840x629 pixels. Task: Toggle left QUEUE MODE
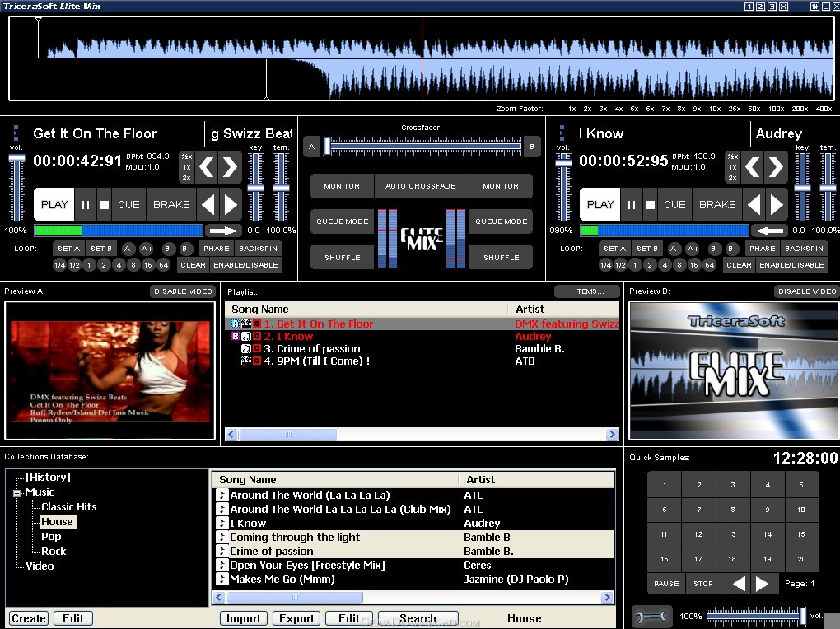pyautogui.click(x=343, y=221)
